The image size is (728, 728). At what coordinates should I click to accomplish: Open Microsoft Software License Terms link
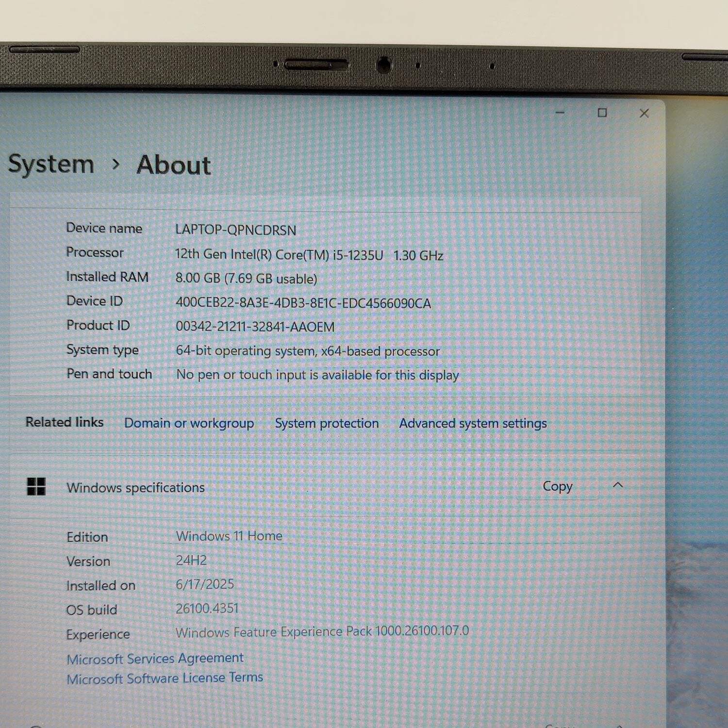tap(165, 678)
